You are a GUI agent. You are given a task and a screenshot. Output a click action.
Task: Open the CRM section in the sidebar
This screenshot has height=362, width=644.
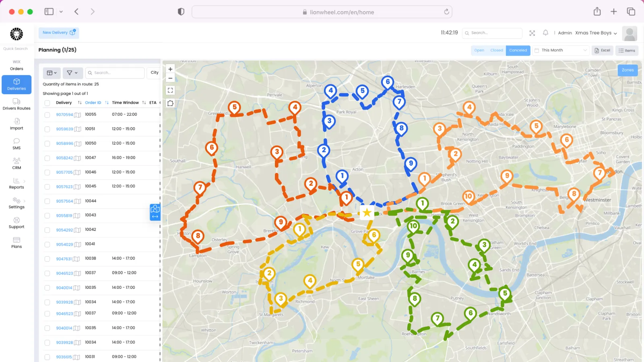[x=16, y=164]
